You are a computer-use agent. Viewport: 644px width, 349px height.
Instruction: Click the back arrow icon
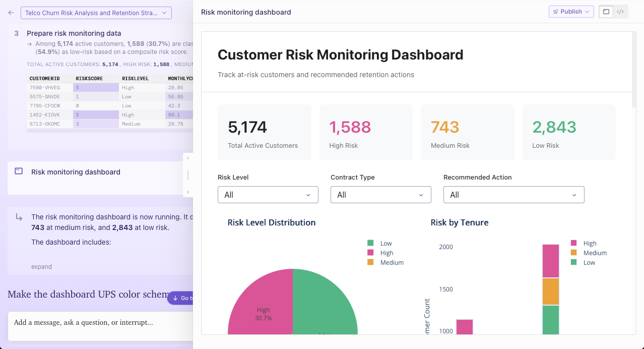(11, 13)
